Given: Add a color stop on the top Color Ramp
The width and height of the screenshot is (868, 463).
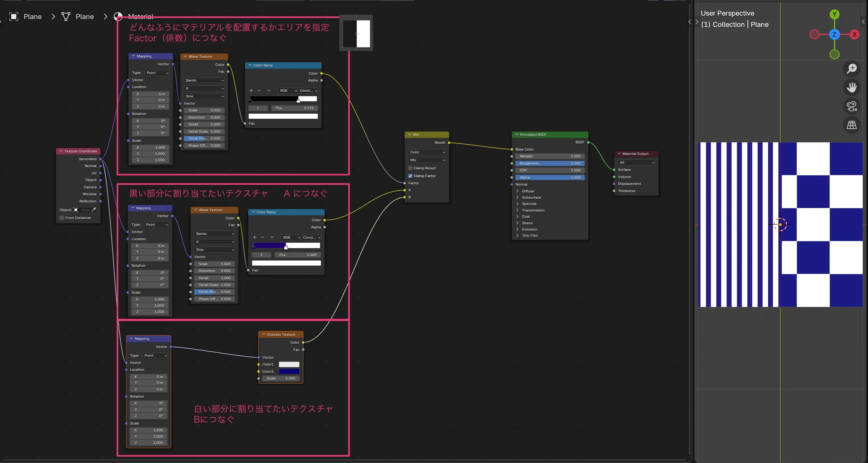Looking at the screenshot, I should pyautogui.click(x=251, y=91).
